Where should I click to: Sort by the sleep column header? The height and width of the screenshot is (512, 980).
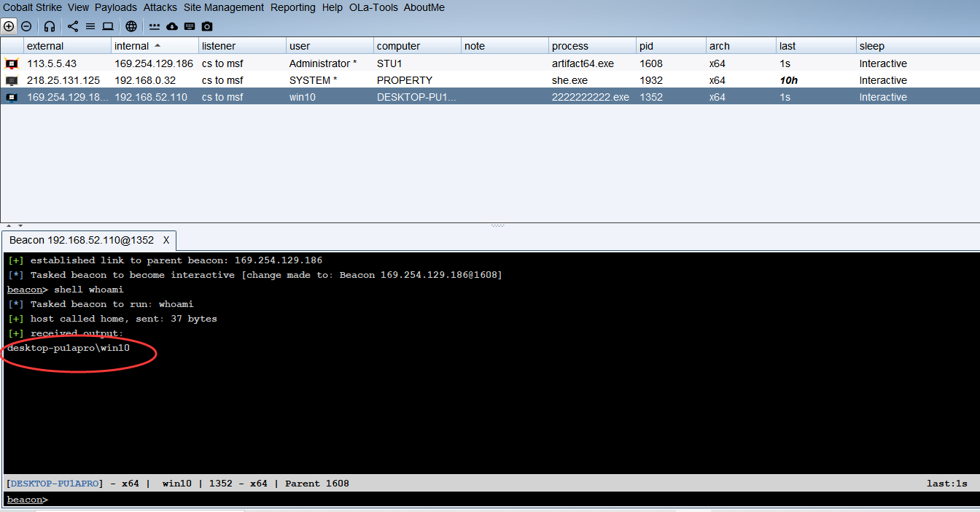click(x=918, y=46)
